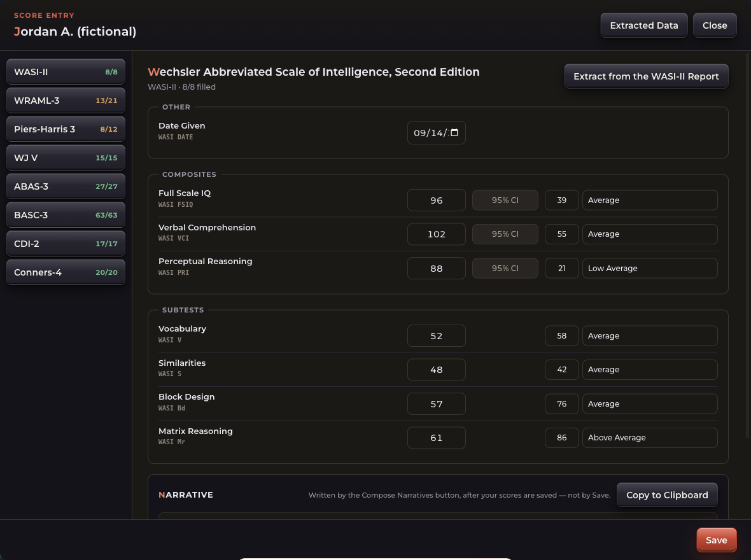
Task: Edit the Date Given field
Action: 437,133
